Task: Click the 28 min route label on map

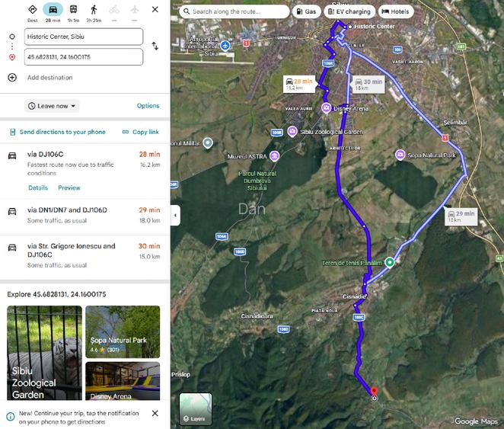Action: [299, 85]
